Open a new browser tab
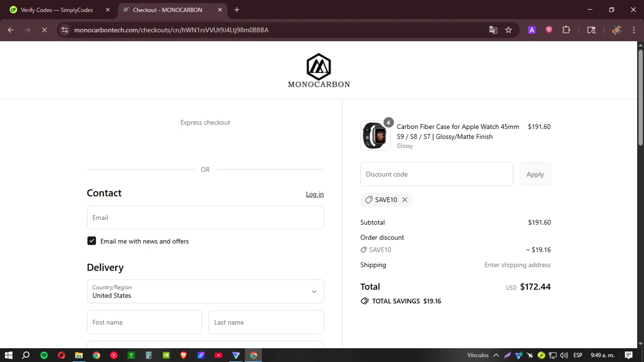The height and width of the screenshot is (362, 644). point(237,10)
